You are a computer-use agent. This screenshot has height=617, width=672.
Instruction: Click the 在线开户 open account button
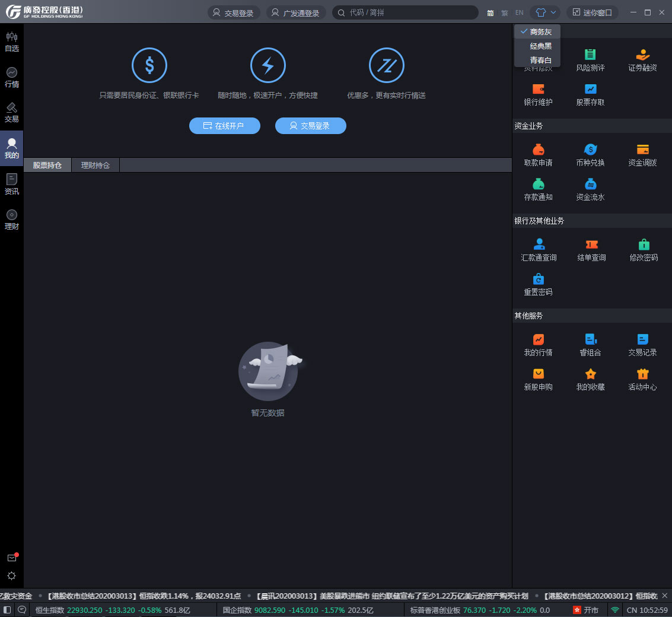point(224,126)
